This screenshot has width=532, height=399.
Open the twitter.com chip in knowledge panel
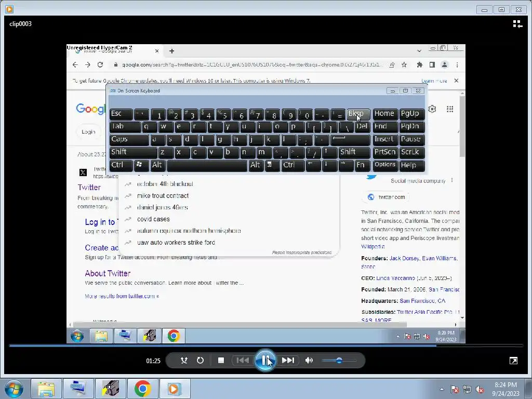387,197
